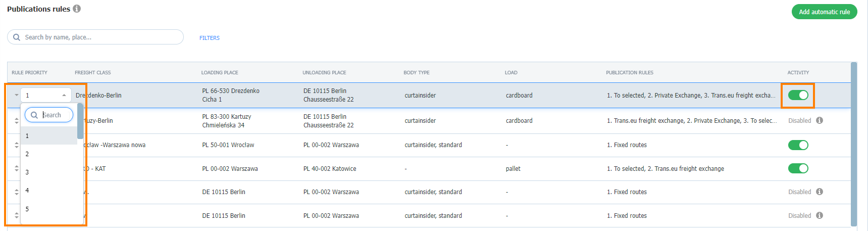Click the reorder arrows on the last row
Image resolution: width=868 pixels, height=231 pixels.
17,216
